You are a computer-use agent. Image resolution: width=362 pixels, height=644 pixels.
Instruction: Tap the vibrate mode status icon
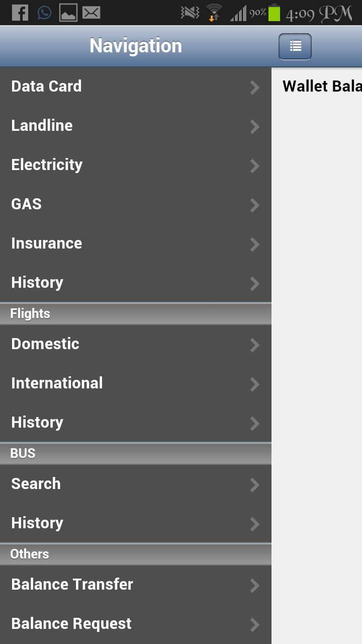tap(190, 13)
